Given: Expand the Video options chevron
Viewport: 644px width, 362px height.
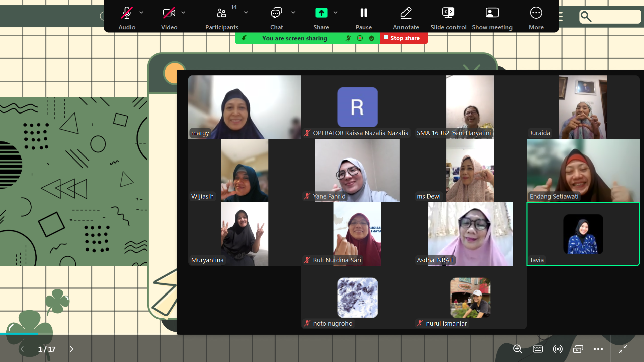Looking at the screenshot, I should click(183, 13).
